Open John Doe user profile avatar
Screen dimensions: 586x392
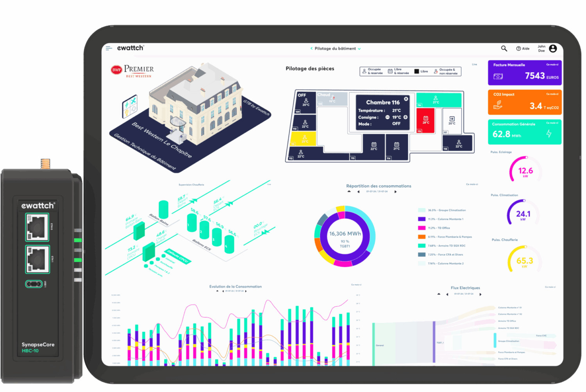553,48
